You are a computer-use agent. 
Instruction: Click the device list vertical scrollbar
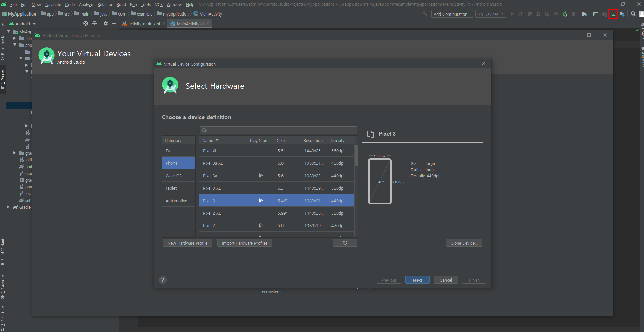tap(356, 155)
